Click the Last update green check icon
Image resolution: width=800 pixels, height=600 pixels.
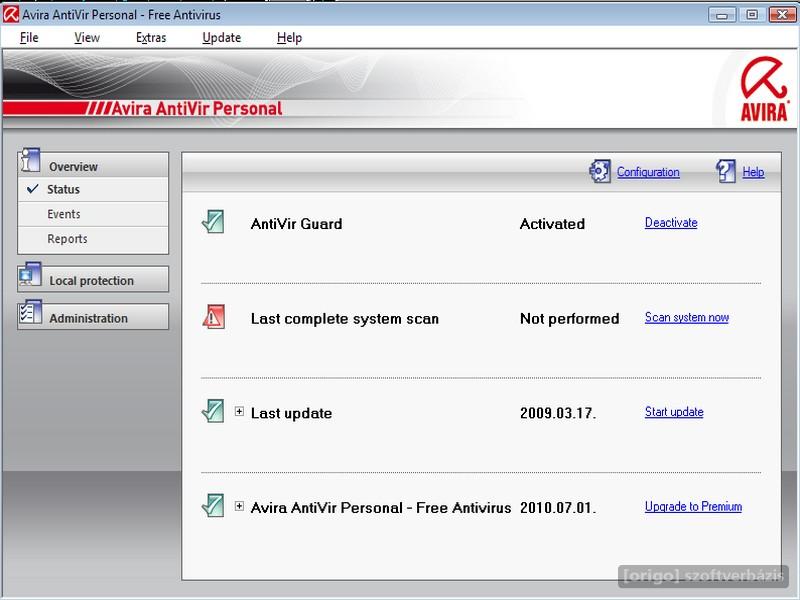[213, 411]
